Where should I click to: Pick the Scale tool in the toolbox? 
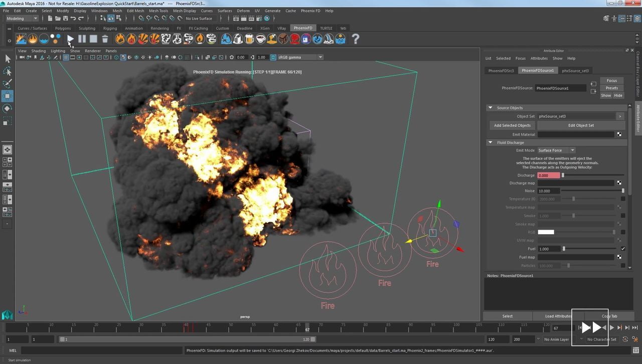point(8,121)
